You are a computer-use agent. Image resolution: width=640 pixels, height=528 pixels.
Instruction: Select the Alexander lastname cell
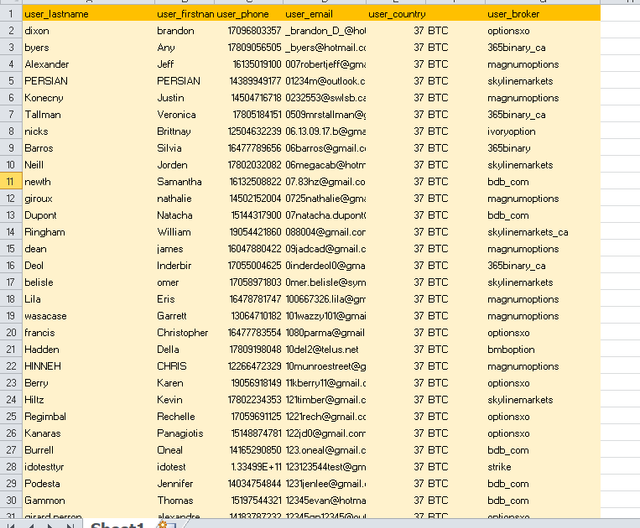(89, 64)
